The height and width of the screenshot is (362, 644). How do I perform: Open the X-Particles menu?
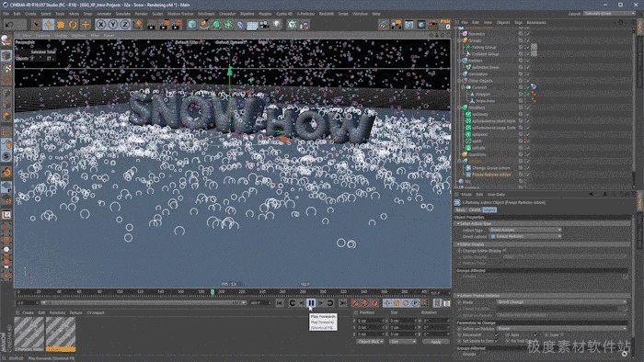coord(305,14)
